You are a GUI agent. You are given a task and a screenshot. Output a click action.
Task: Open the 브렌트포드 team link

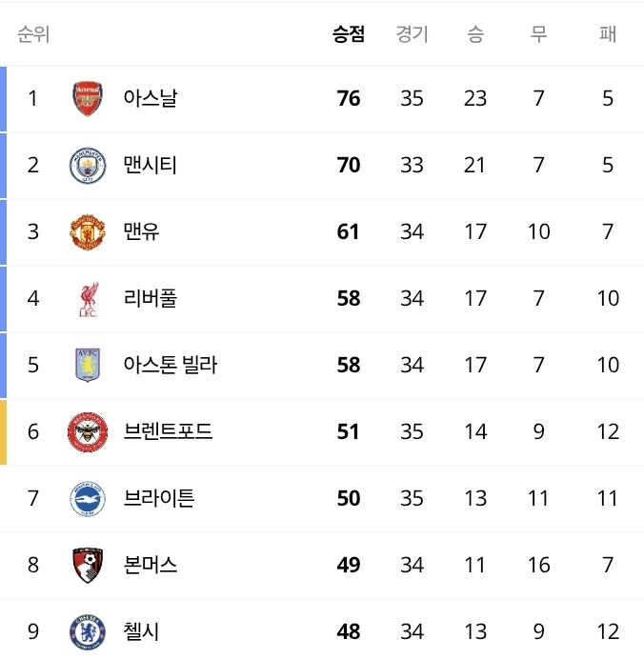[x=168, y=431]
